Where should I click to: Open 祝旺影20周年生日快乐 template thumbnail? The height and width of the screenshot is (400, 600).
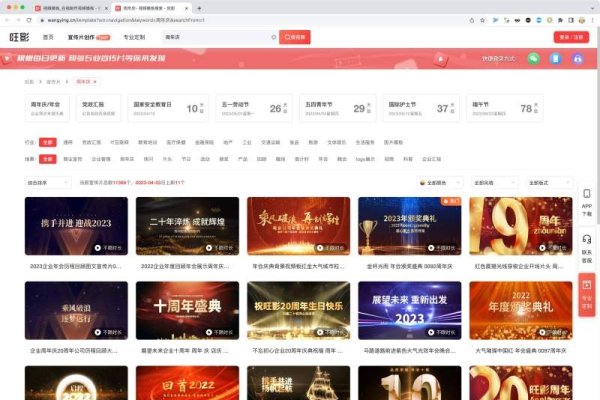(x=298, y=310)
